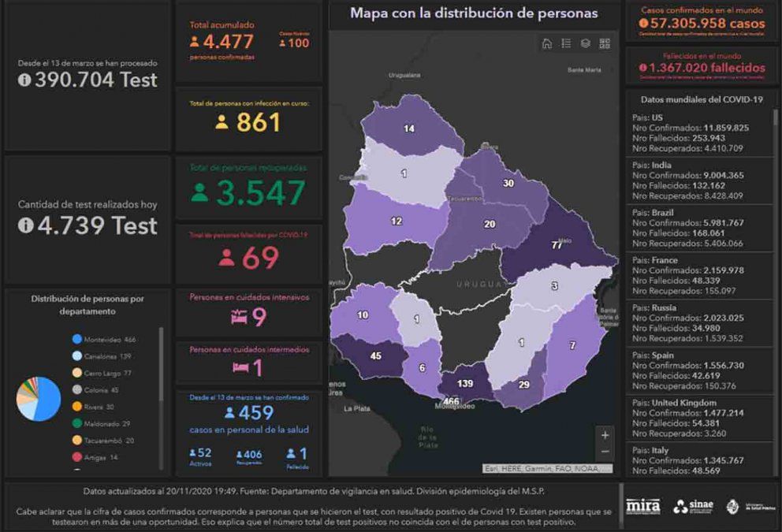
Task: Zoom out on the map with minus
Action: click(x=605, y=452)
